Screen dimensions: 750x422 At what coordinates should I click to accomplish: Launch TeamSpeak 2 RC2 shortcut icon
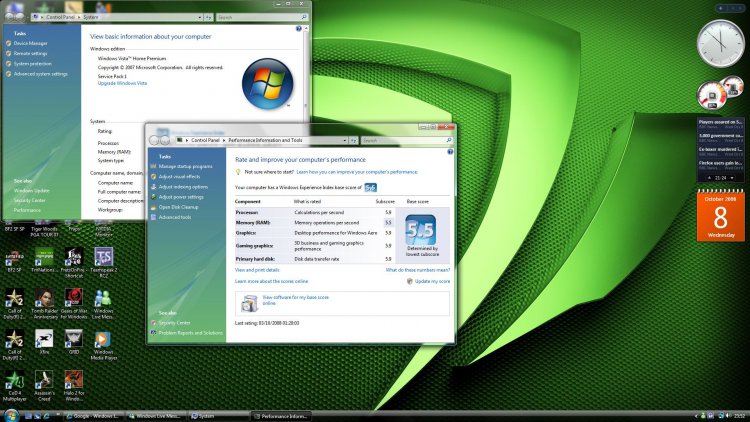103,262
